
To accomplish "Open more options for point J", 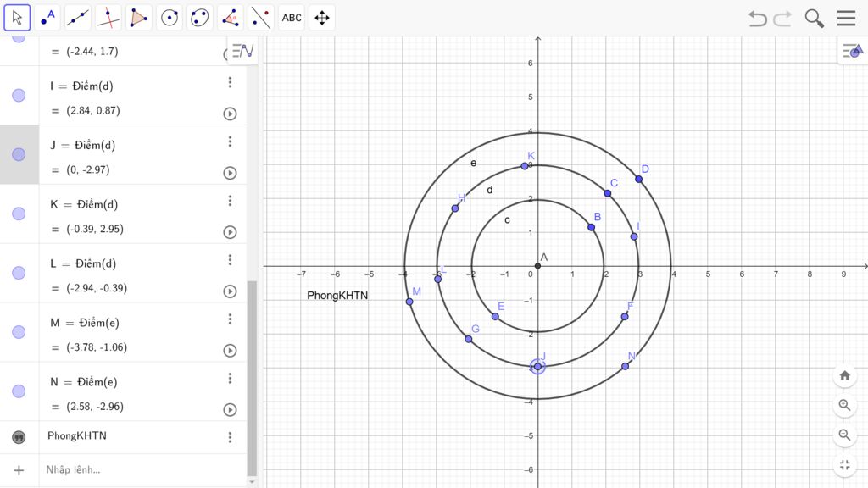I will click(230, 141).
